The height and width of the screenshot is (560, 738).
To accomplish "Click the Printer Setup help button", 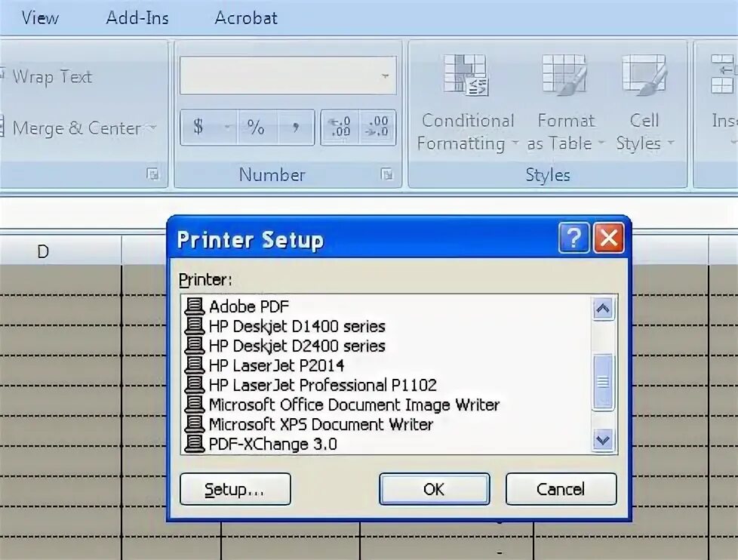I will tap(573, 238).
